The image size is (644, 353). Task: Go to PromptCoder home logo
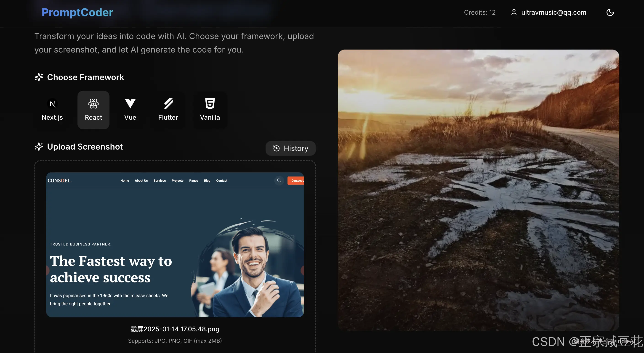pyautogui.click(x=77, y=13)
